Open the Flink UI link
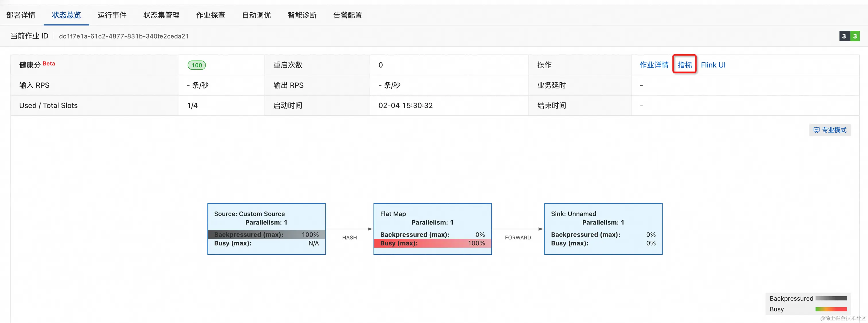868x323 pixels. (x=713, y=65)
